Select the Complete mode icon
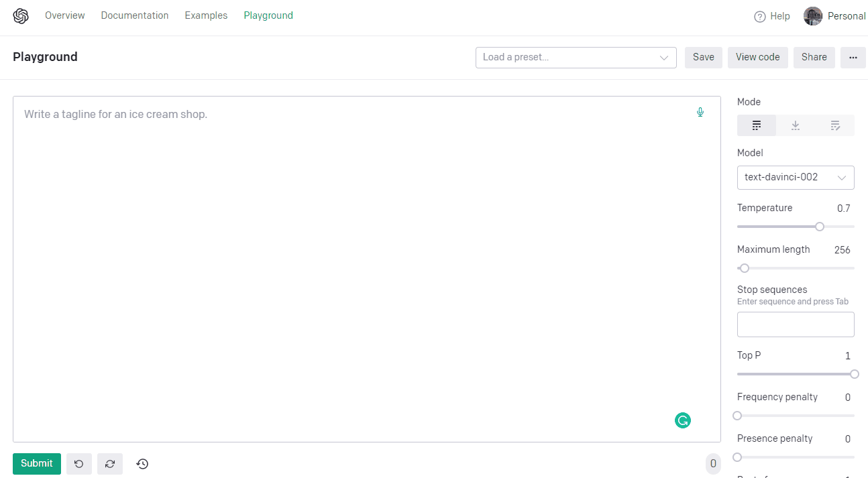The height and width of the screenshot is (478, 868). [x=757, y=125]
